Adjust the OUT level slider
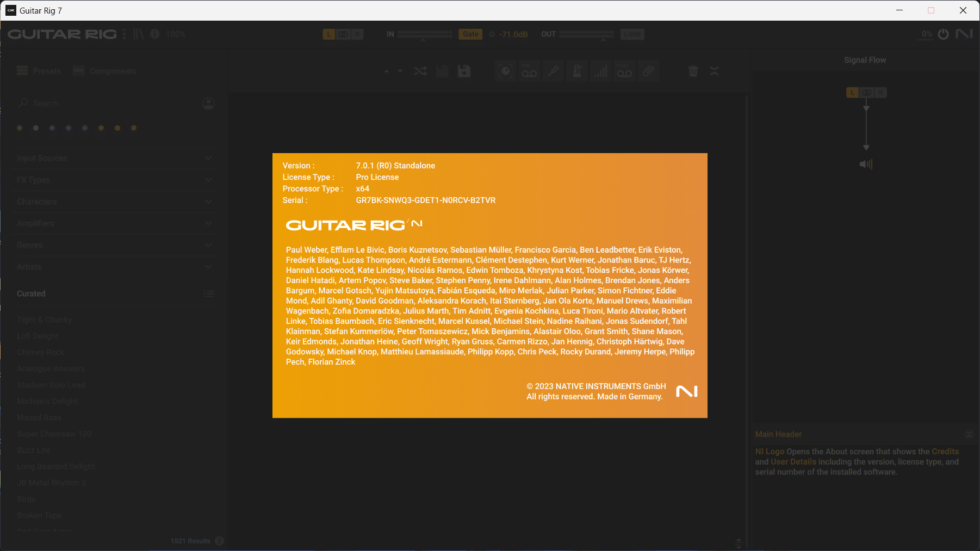This screenshot has height=551, width=980. 586,35
